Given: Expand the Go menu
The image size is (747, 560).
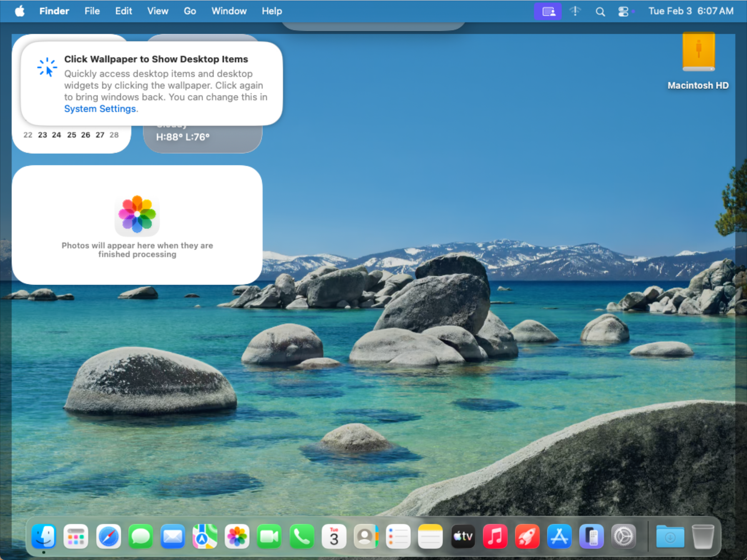Looking at the screenshot, I should 190,11.
